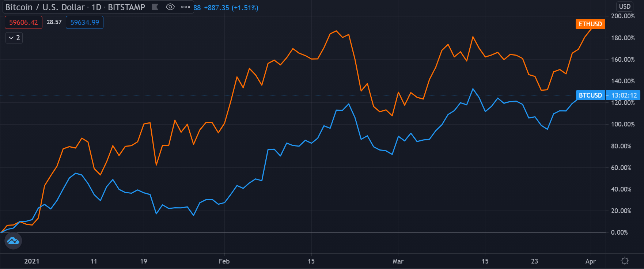Click the Apr label on time axis
The width and height of the screenshot is (644, 269).
pos(590,261)
